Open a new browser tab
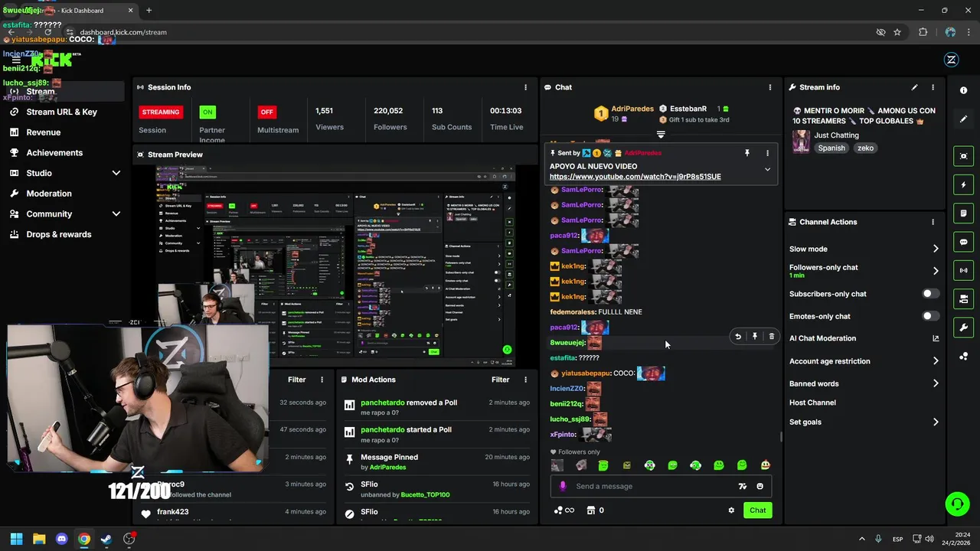This screenshot has width=980, height=551. point(149,11)
